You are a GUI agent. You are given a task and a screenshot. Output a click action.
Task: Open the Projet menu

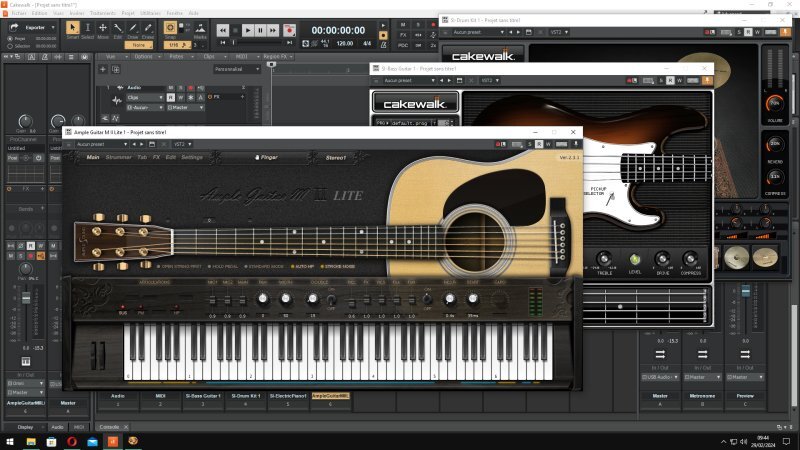[x=128, y=13]
